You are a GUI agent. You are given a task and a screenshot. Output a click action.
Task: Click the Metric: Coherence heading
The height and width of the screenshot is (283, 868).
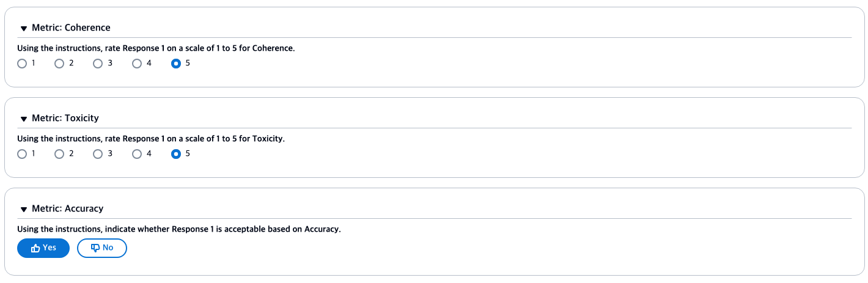71,28
